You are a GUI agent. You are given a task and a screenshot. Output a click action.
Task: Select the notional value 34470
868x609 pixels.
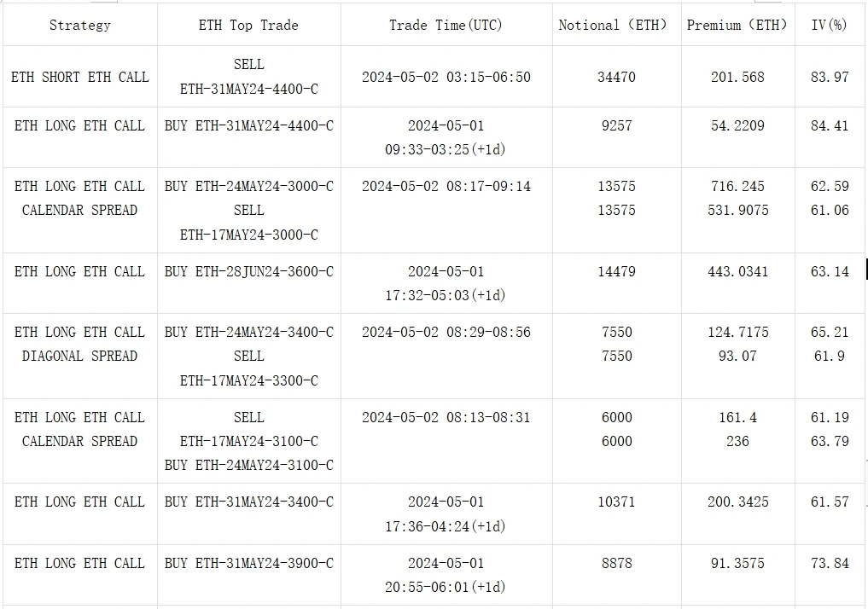pyautogui.click(x=616, y=77)
